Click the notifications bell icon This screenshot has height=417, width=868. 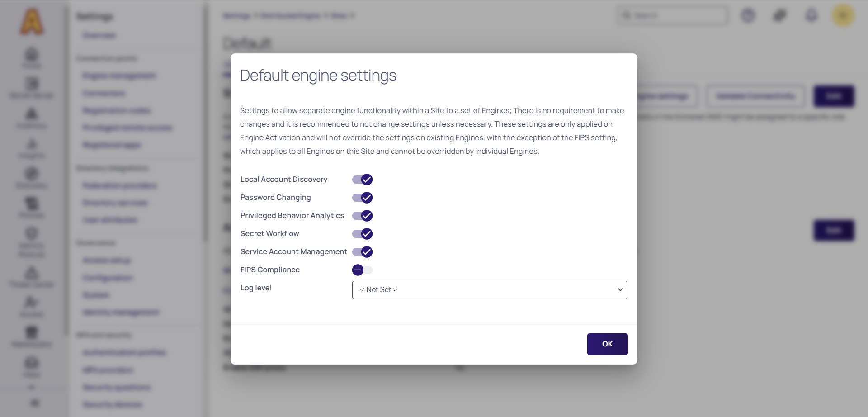[811, 16]
